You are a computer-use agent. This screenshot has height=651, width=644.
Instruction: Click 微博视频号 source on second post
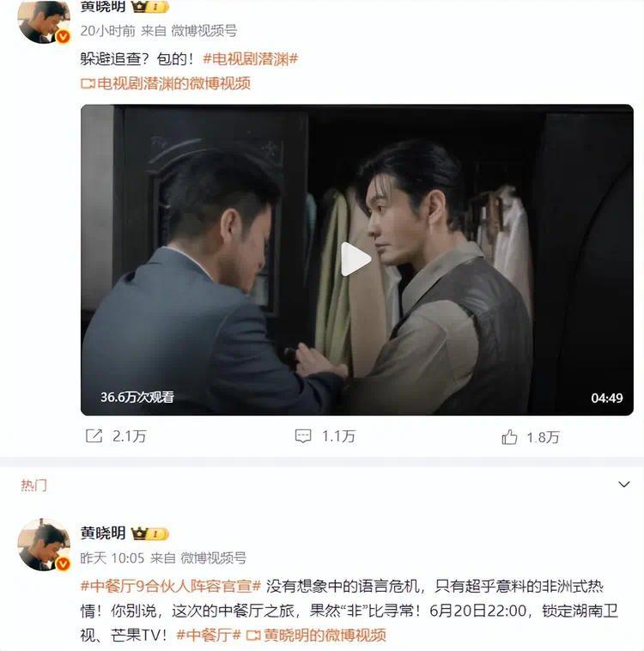[x=214, y=558]
